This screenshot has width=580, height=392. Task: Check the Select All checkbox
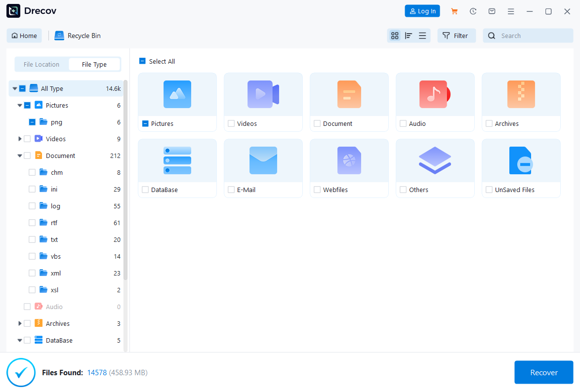click(x=142, y=61)
